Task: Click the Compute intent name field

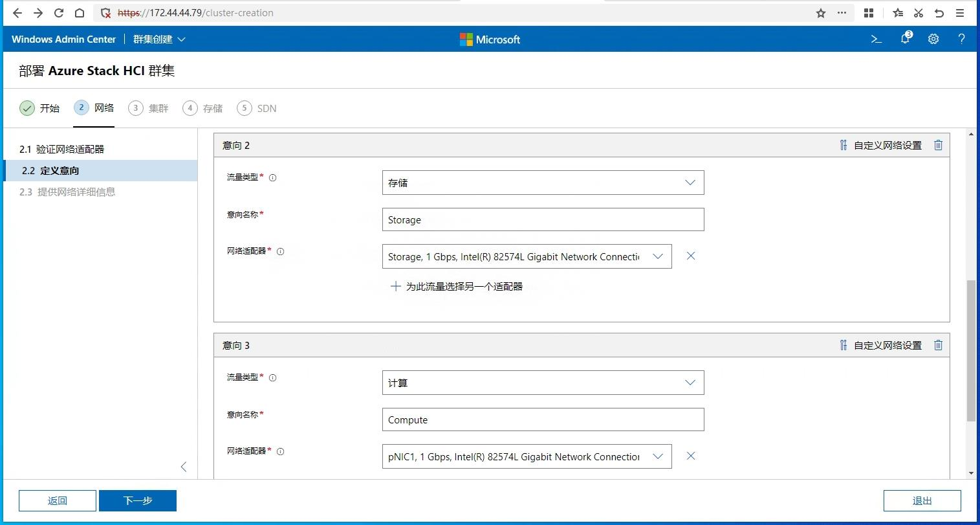Action: click(x=543, y=419)
